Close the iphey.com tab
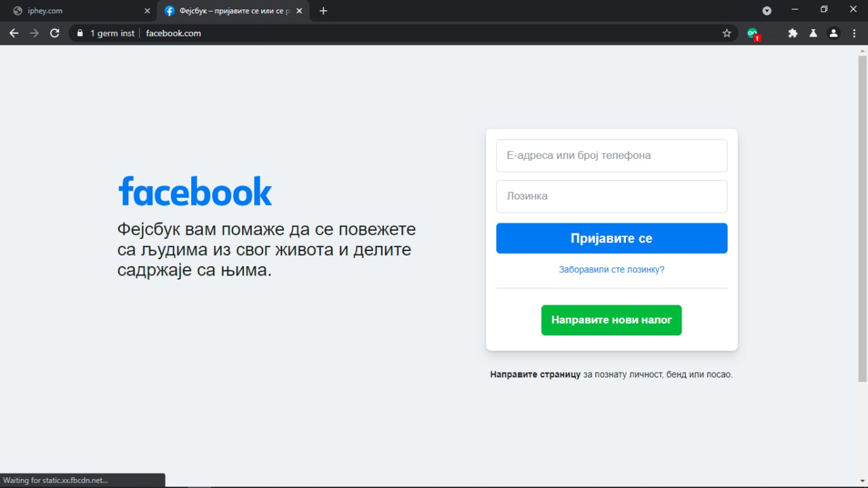Screen dimensions: 868x488 click(x=147, y=11)
